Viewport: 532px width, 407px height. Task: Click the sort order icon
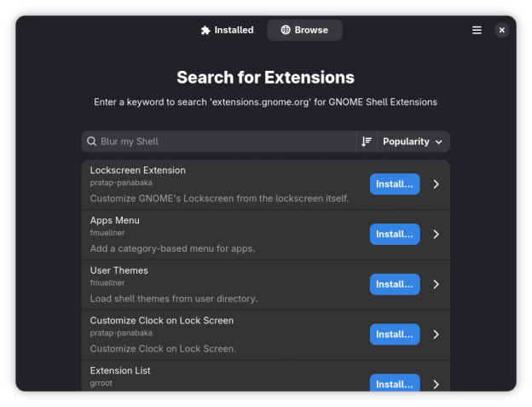pyautogui.click(x=367, y=142)
